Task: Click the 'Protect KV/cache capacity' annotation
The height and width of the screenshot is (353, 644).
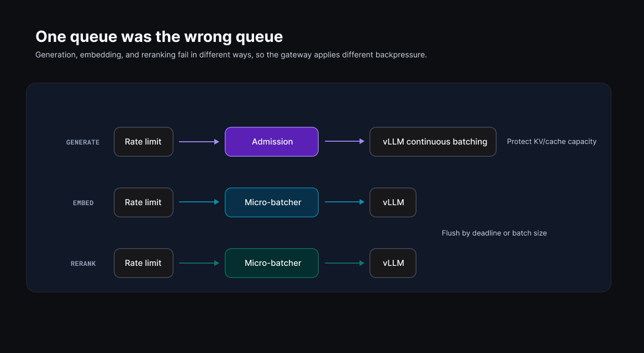Action: [552, 141]
